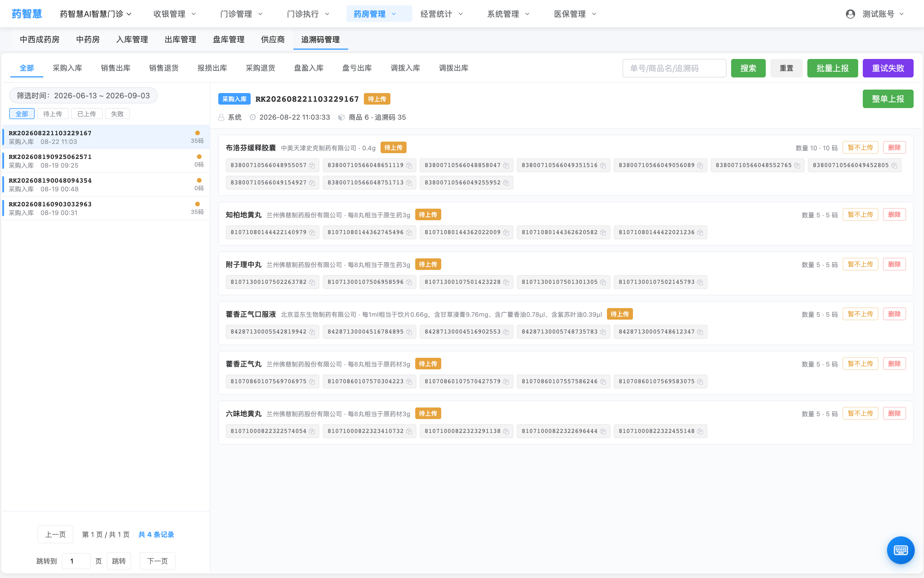The image size is (924, 578).
Task: Open the 经营统计 dropdown menu
Action: click(441, 14)
